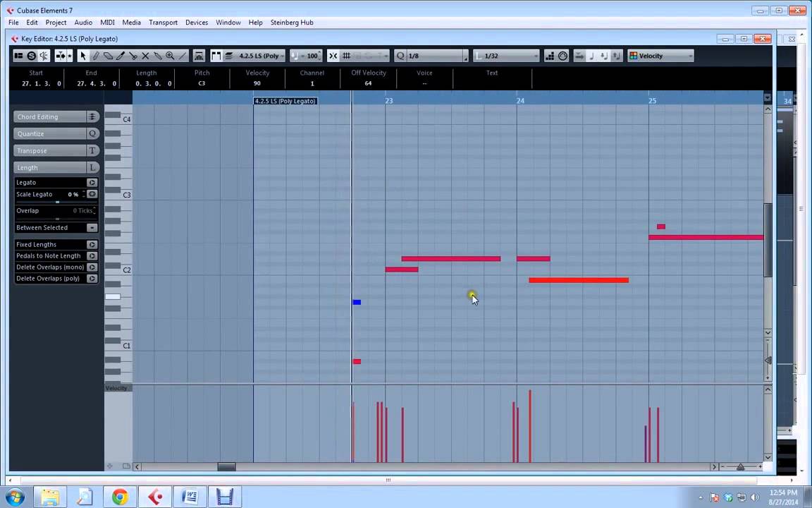Open the Length Quantize 1/32 dropdown

[x=507, y=56]
